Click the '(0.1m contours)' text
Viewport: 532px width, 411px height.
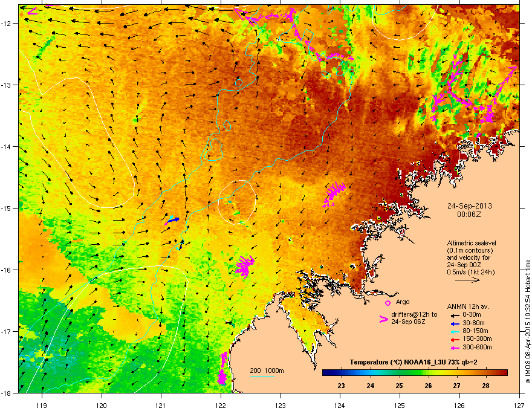tap(470, 251)
